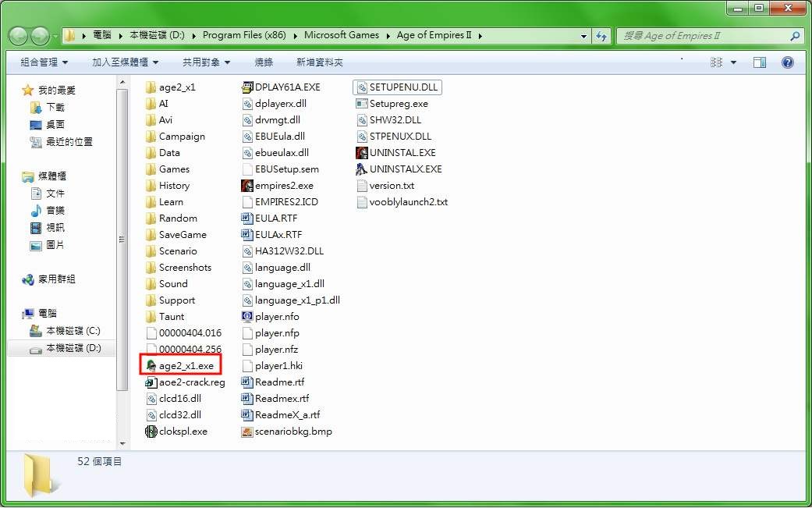The width and height of the screenshot is (812, 508).
Task: Select the Readme.rtf document icon
Action: point(247,382)
